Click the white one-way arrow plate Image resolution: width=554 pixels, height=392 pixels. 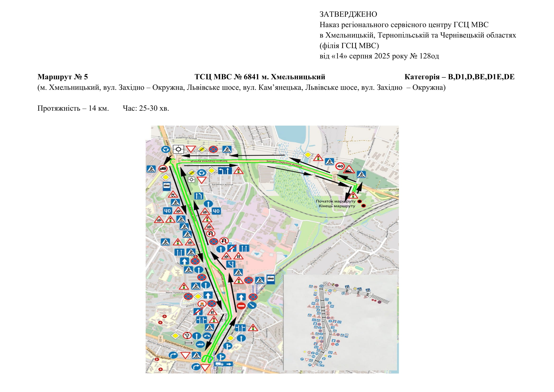189,343
